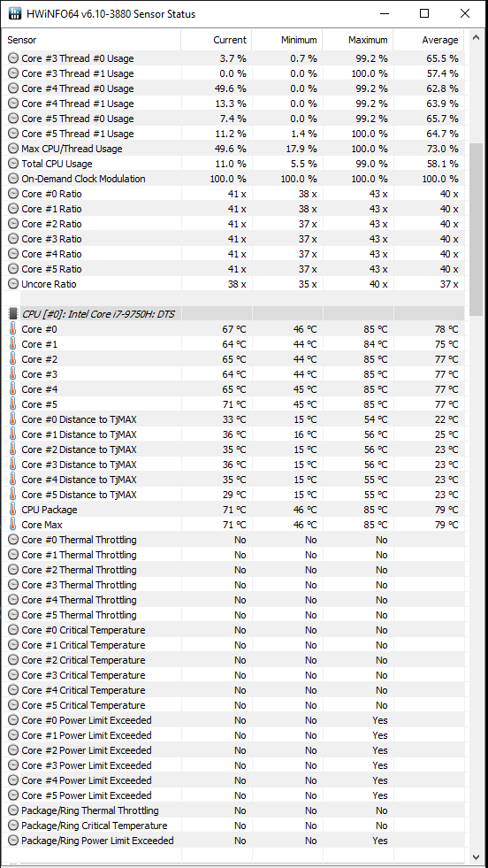Screen dimensions: 488x868
Task: Click the clock icon next to Uncore Ratio
Action: [x=13, y=284]
